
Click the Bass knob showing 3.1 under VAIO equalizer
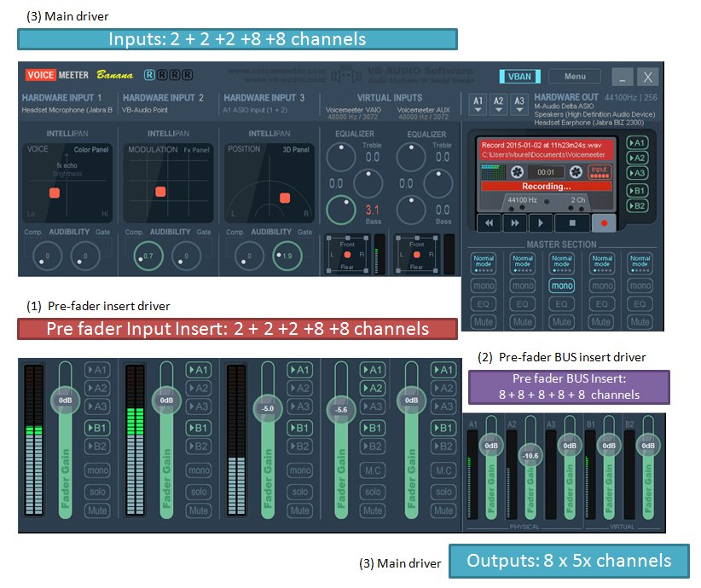point(340,210)
